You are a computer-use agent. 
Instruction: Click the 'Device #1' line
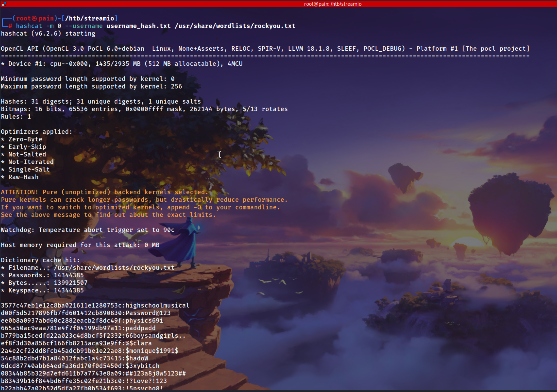tap(121, 64)
